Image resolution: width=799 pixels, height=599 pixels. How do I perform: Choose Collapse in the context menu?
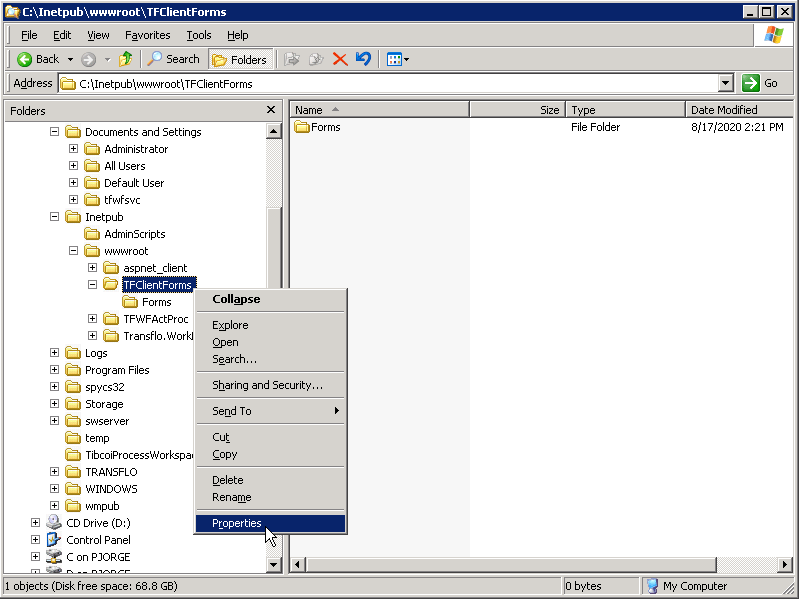[271, 299]
